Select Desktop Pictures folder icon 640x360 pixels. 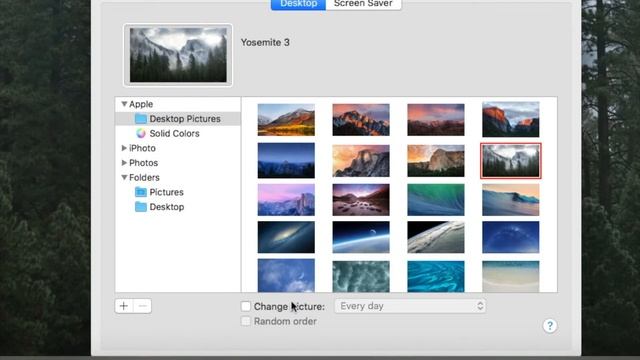[x=141, y=119]
